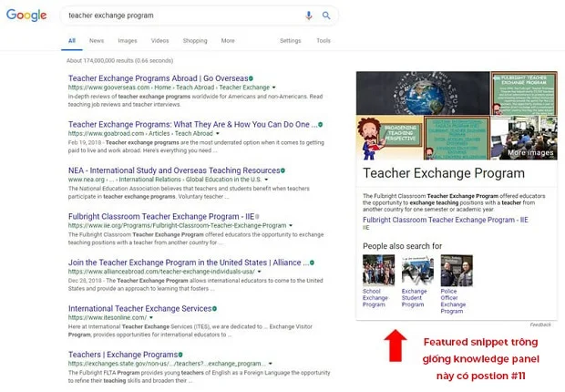
Task: Switch to the Videos tab
Action: 160,41
